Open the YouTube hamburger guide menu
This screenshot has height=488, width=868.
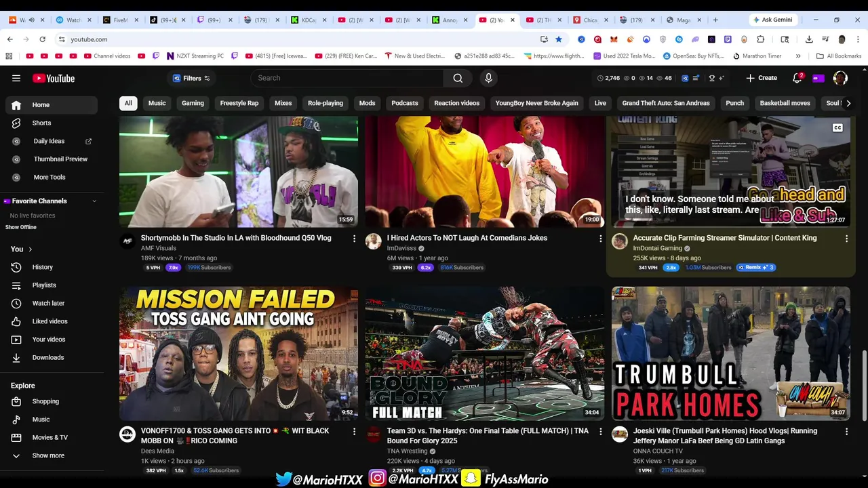pyautogui.click(x=16, y=78)
